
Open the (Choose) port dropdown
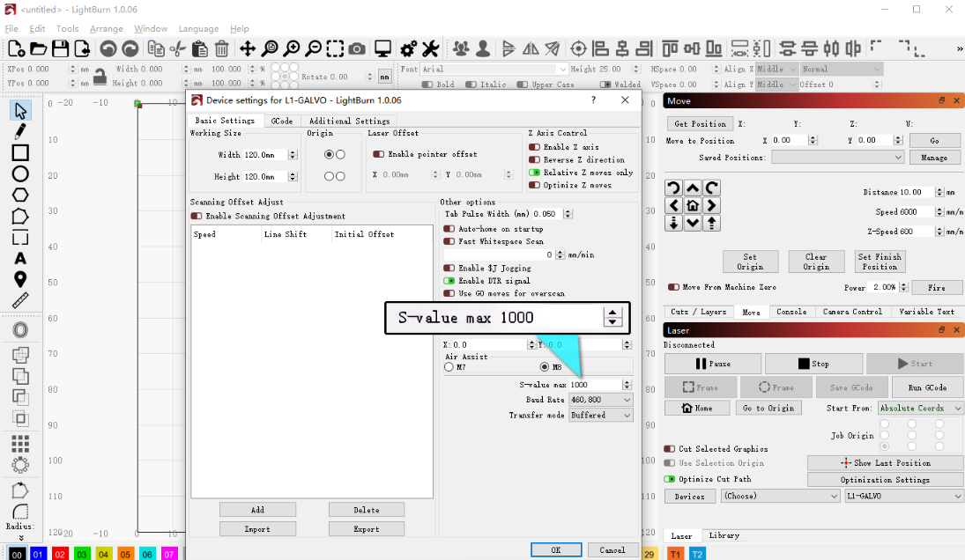click(780, 496)
